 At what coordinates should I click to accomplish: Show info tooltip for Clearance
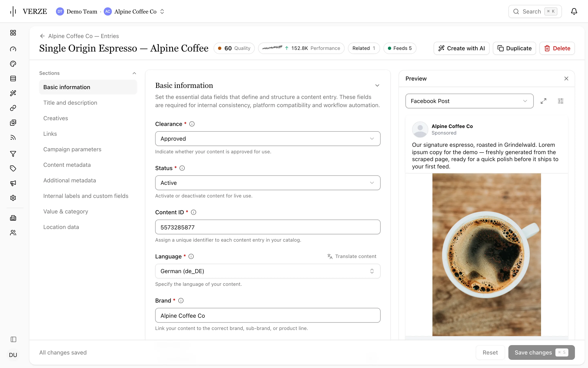tap(192, 124)
